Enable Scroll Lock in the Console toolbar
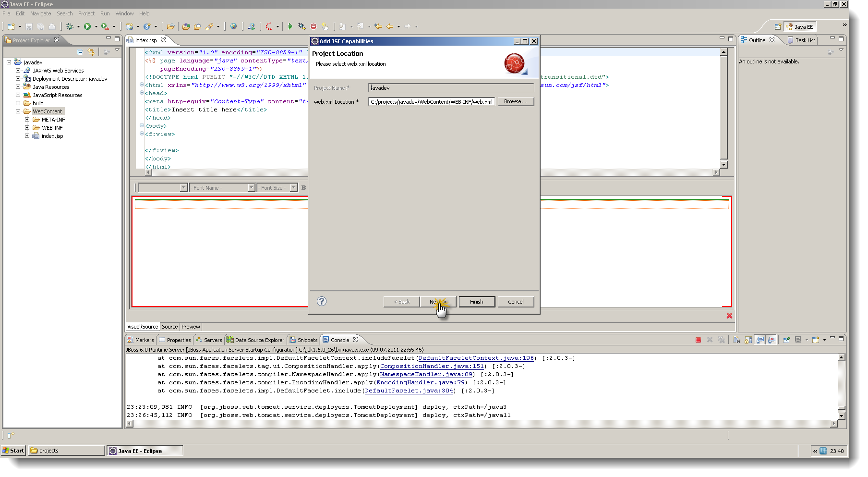Viewport: 868px width, 477px height. [x=748, y=340]
